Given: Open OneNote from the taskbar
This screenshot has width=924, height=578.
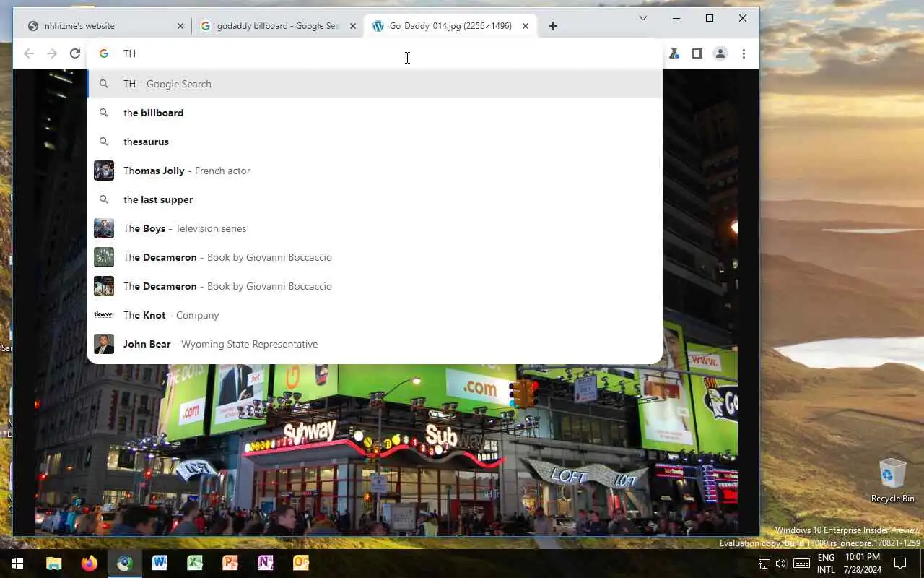Looking at the screenshot, I should [x=266, y=564].
